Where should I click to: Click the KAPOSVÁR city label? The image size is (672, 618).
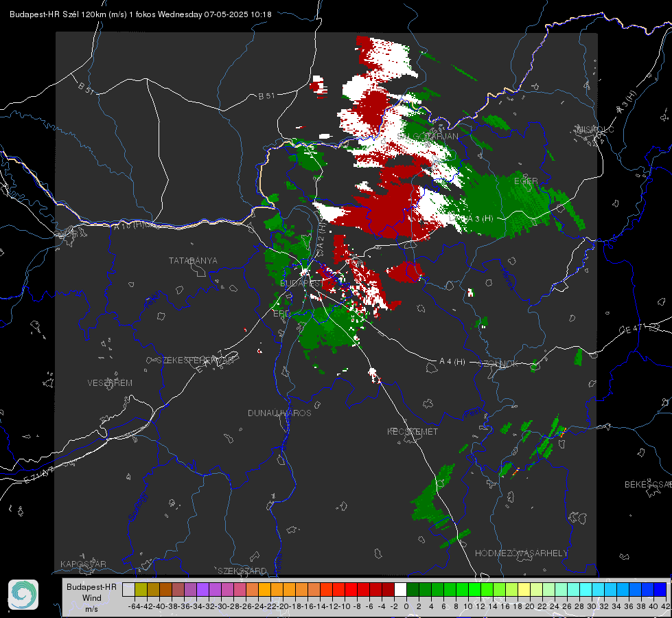[x=83, y=564]
